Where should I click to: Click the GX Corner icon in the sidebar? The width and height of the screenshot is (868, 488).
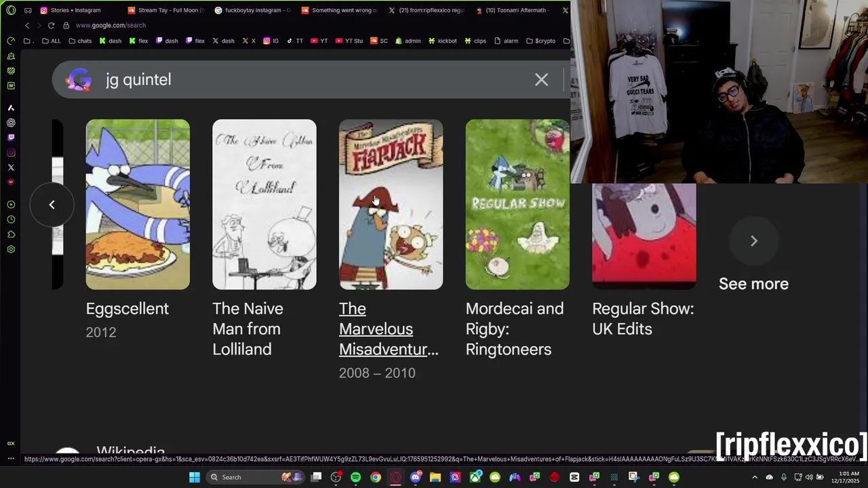click(11, 443)
